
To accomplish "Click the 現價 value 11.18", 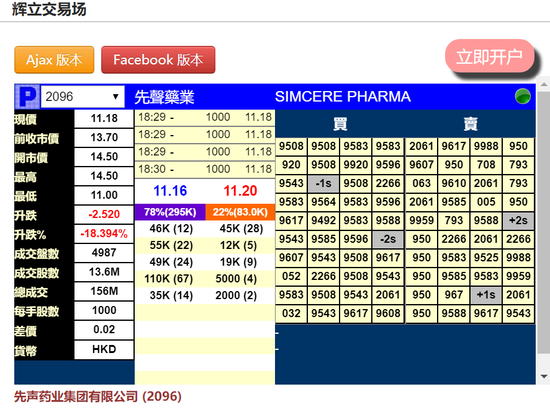I will click(104, 119).
